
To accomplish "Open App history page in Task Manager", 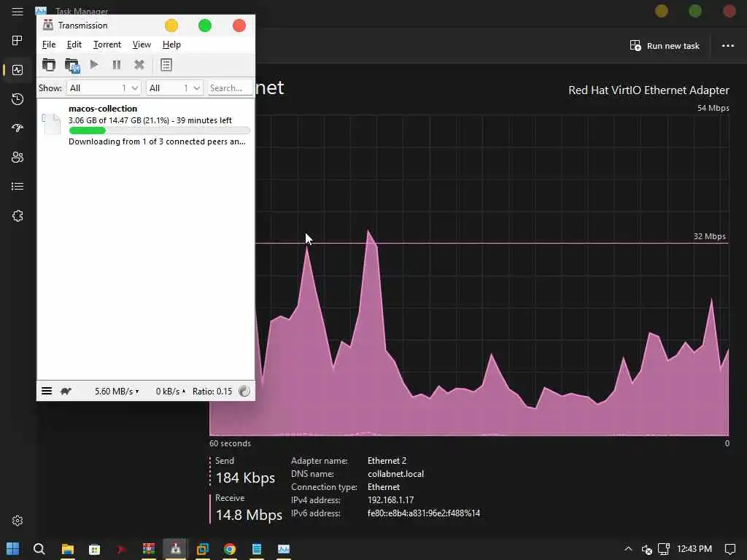I will (18, 99).
